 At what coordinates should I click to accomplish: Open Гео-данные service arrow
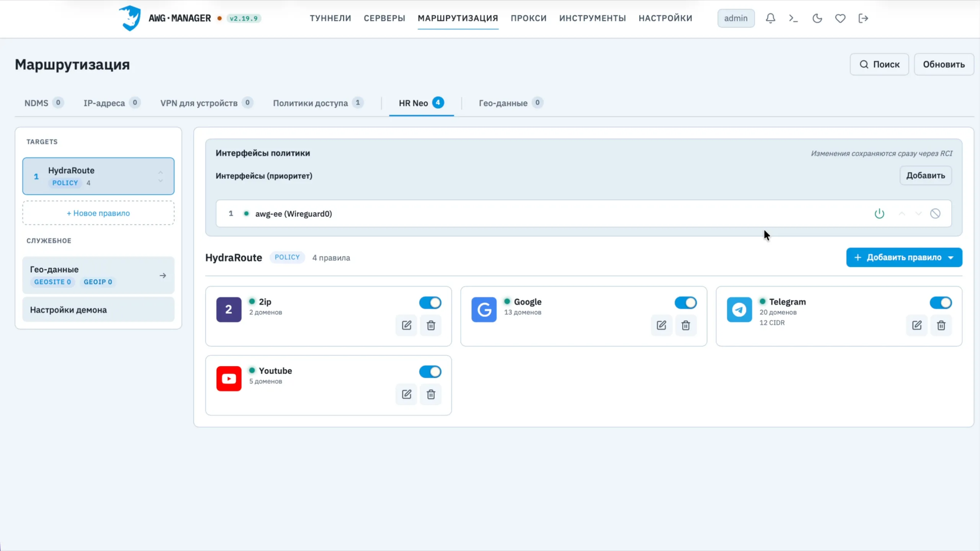point(163,275)
